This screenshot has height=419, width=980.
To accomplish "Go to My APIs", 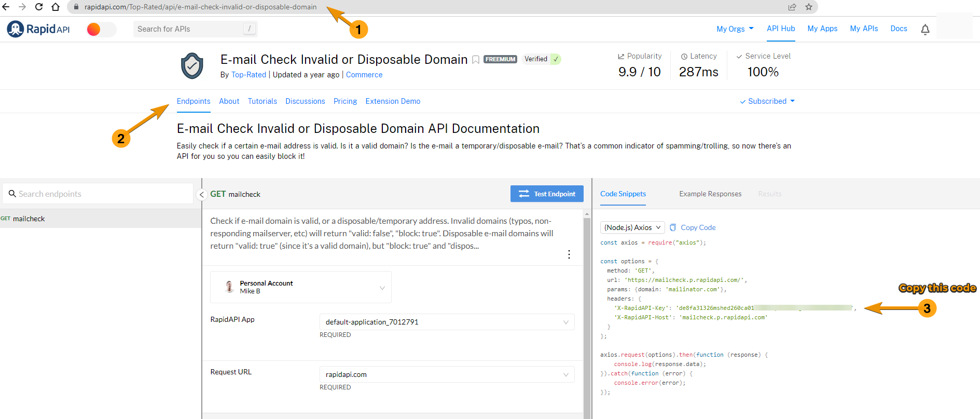I will (864, 29).
